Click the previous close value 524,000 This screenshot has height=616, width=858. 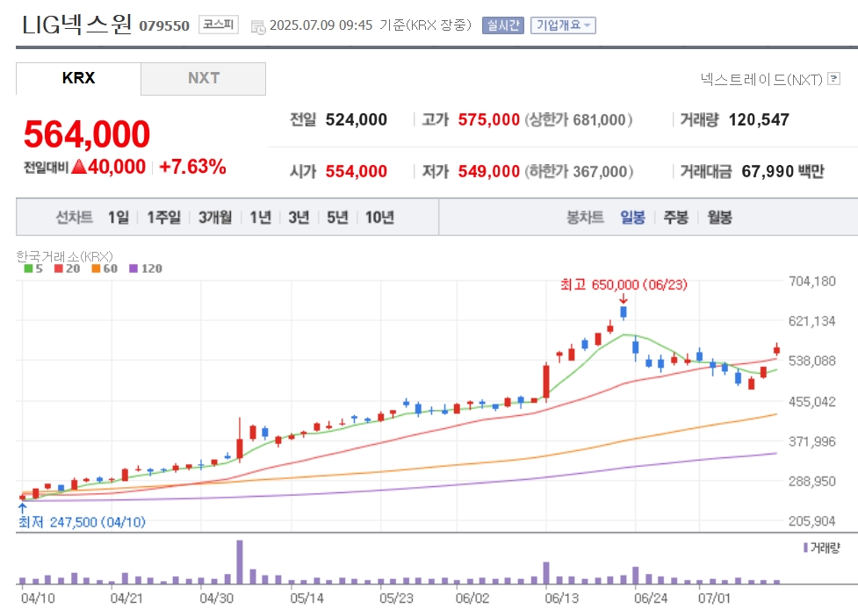point(357,119)
